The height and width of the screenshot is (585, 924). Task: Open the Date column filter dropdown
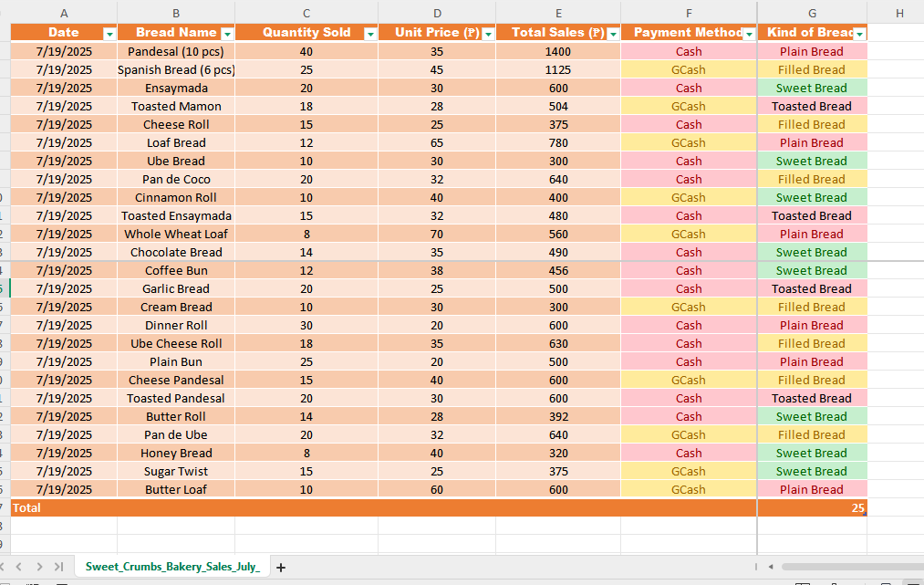point(109,34)
